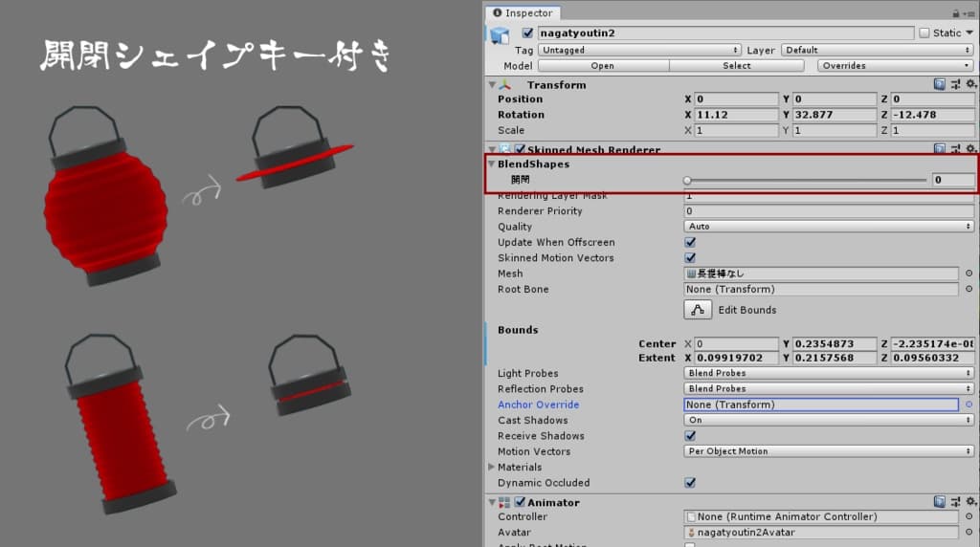Uncheck Dynamic Occluded option

690,483
